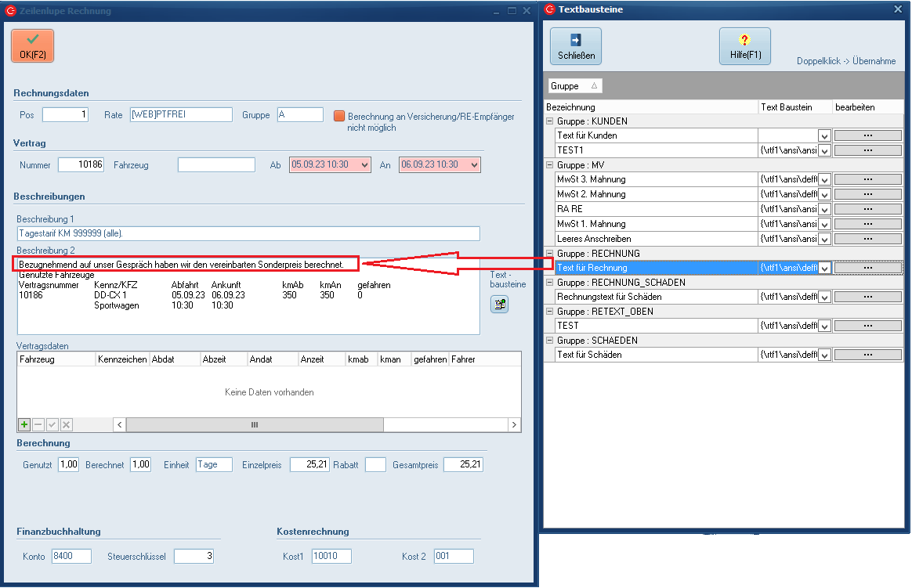Sort by the Gruppe grouping header

(574, 86)
